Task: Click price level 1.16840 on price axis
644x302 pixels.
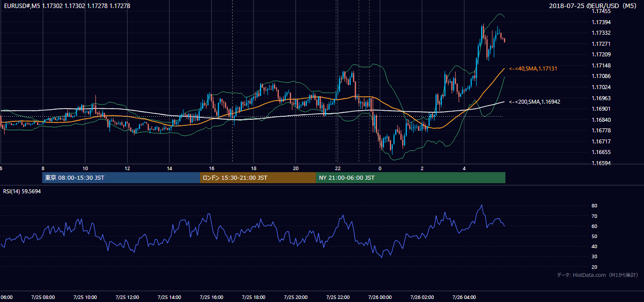Action: pos(601,120)
